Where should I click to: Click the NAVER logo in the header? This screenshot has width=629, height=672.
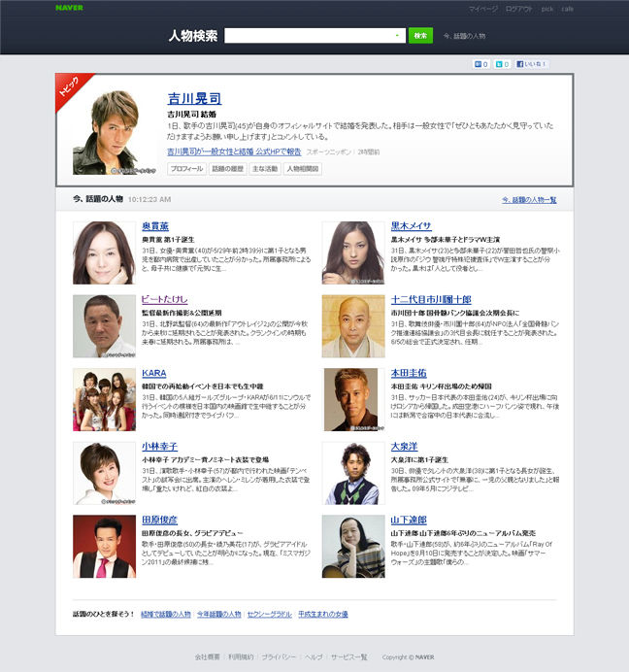(x=69, y=8)
